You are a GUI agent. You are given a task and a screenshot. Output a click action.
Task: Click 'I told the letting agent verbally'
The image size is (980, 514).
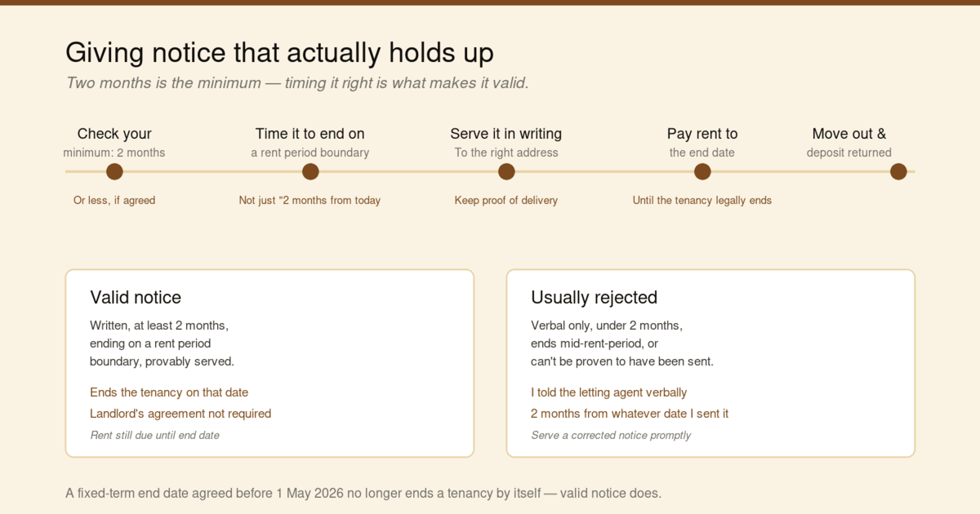point(609,392)
